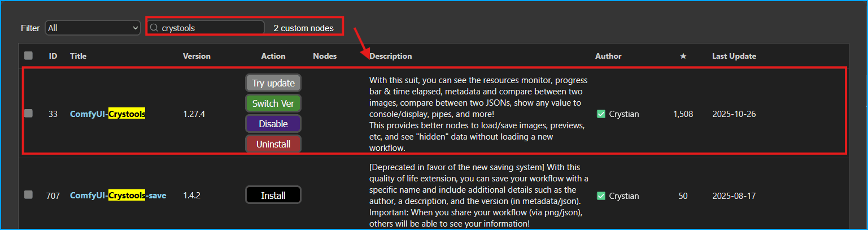
Task: Uninstall ComfyUI-Crystools with the red button
Action: click(273, 144)
